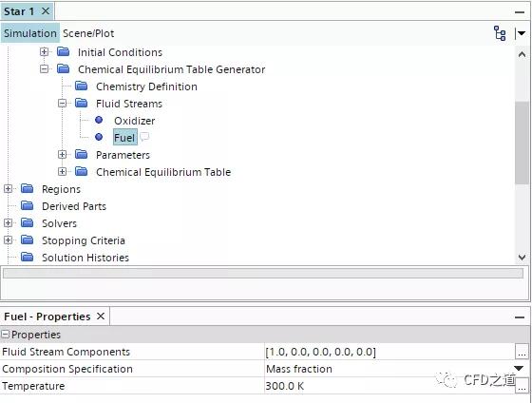Click the Parameters folder icon
This screenshot has width=532, height=403.
82,155
